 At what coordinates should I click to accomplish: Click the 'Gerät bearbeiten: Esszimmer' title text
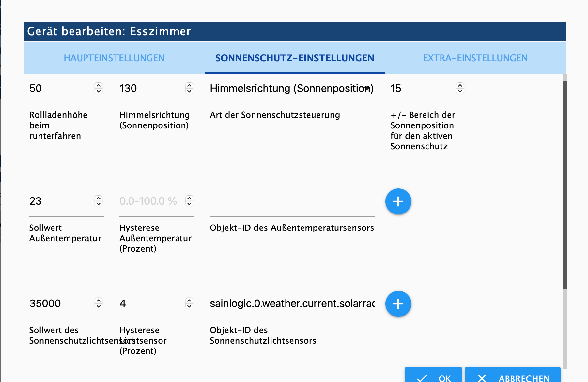coord(109,31)
